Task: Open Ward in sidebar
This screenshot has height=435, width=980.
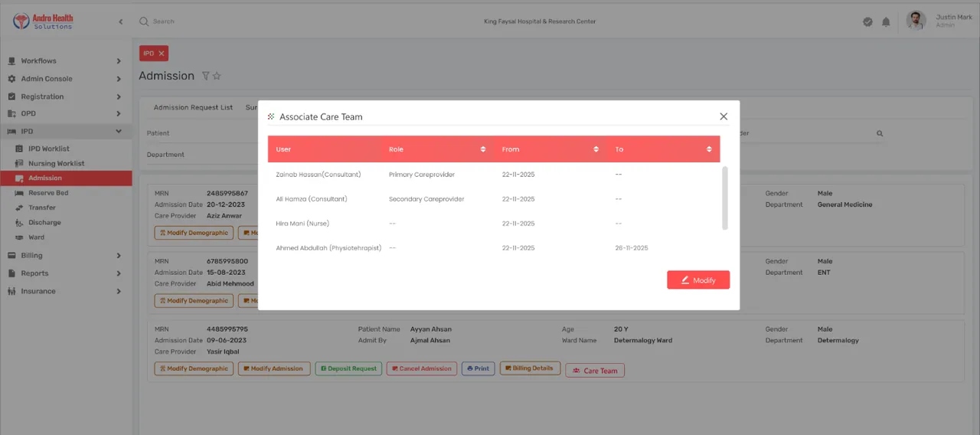Action: pos(37,237)
